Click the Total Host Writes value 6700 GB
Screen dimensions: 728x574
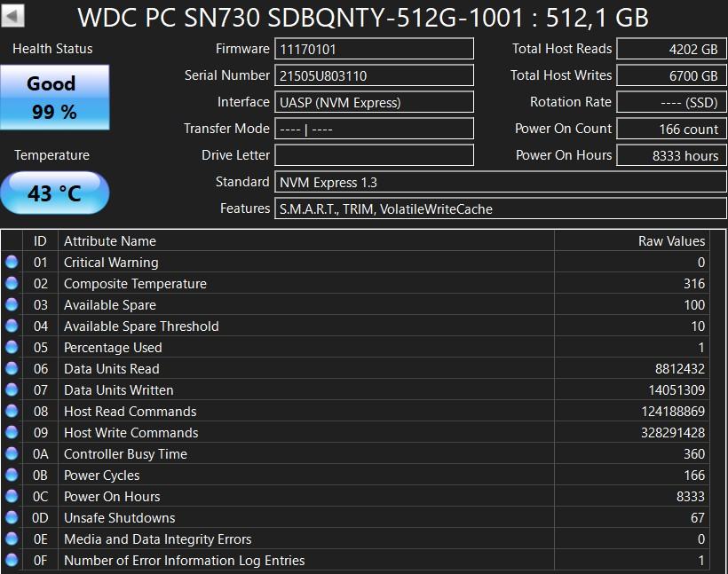click(x=671, y=75)
